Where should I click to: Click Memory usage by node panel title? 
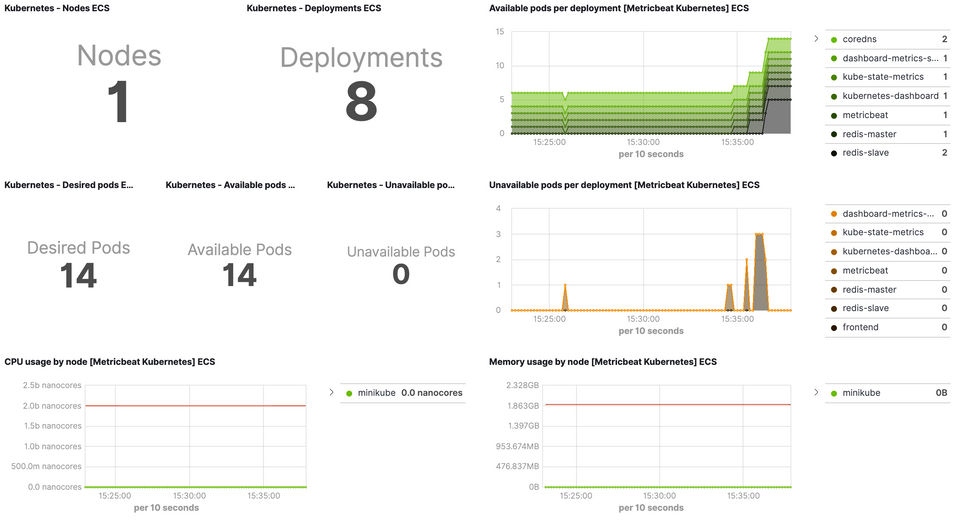[x=602, y=362]
